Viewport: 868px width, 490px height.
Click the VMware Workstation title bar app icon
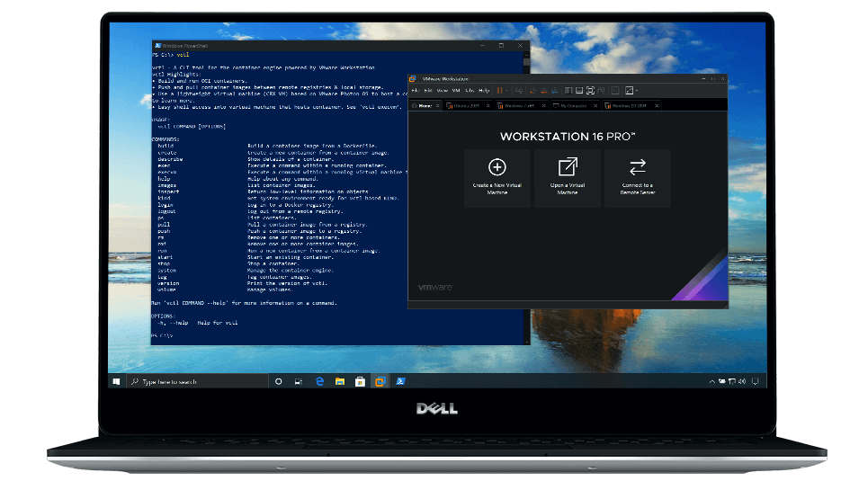point(412,78)
